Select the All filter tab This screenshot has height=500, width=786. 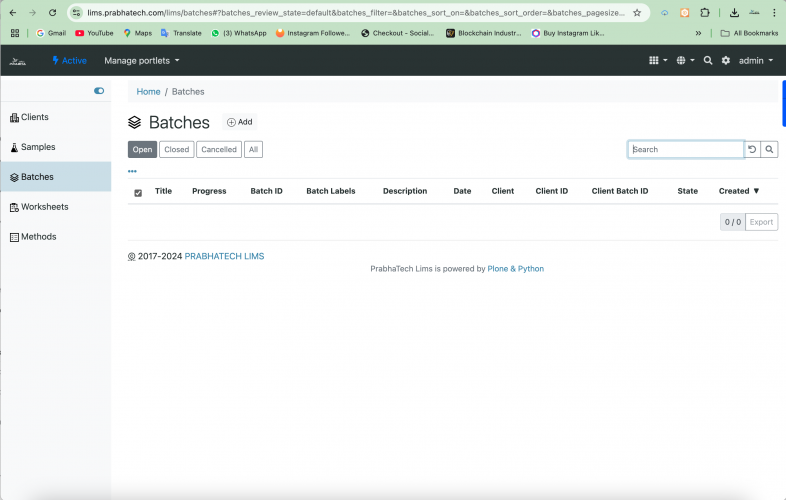[x=253, y=149]
